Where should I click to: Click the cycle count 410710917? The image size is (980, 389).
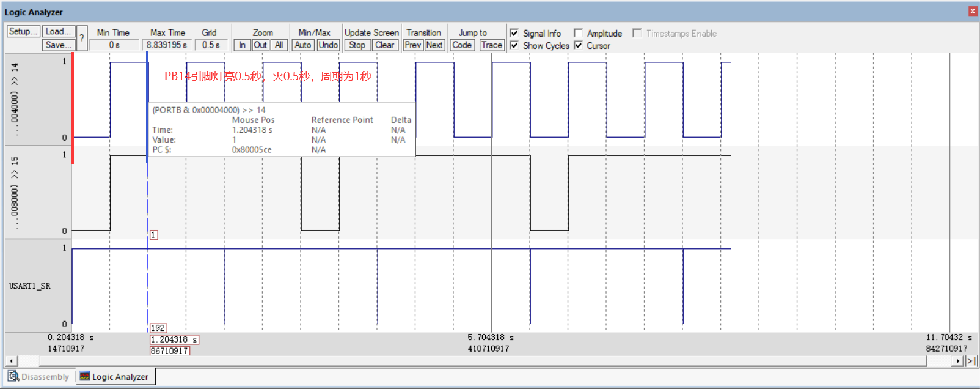click(x=488, y=349)
